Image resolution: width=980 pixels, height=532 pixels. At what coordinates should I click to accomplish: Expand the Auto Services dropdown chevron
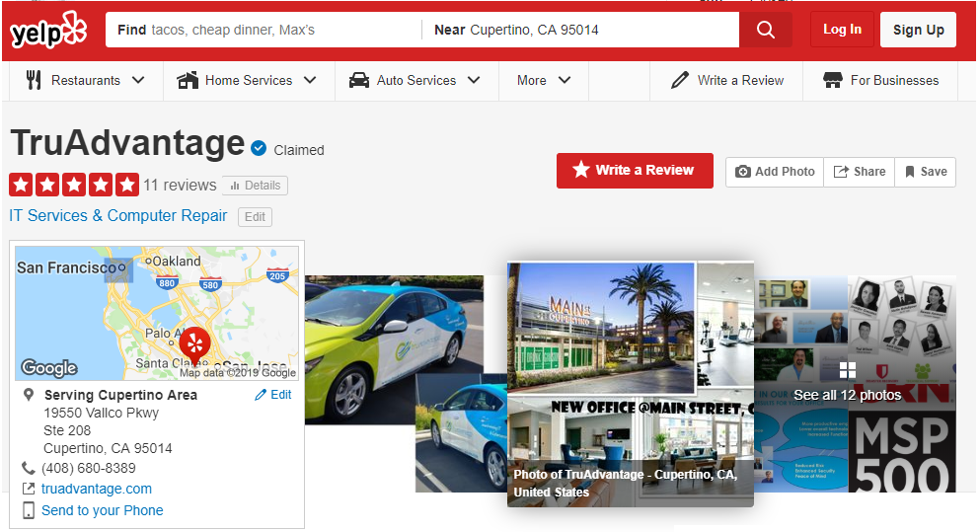click(x=474, y=80)
